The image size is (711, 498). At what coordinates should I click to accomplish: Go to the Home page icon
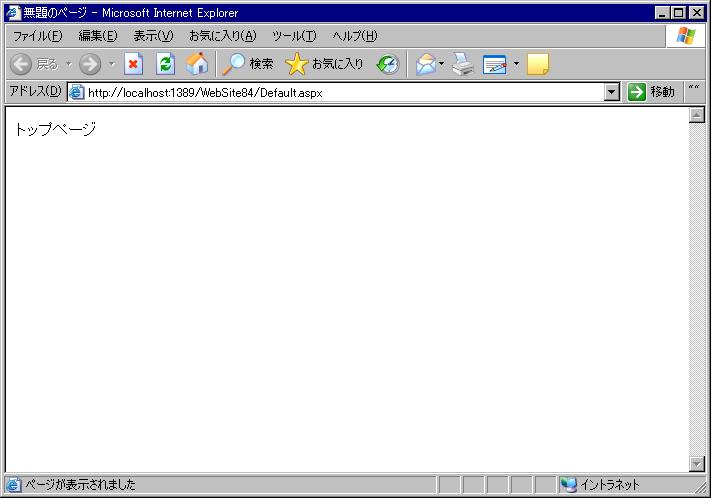197,64
